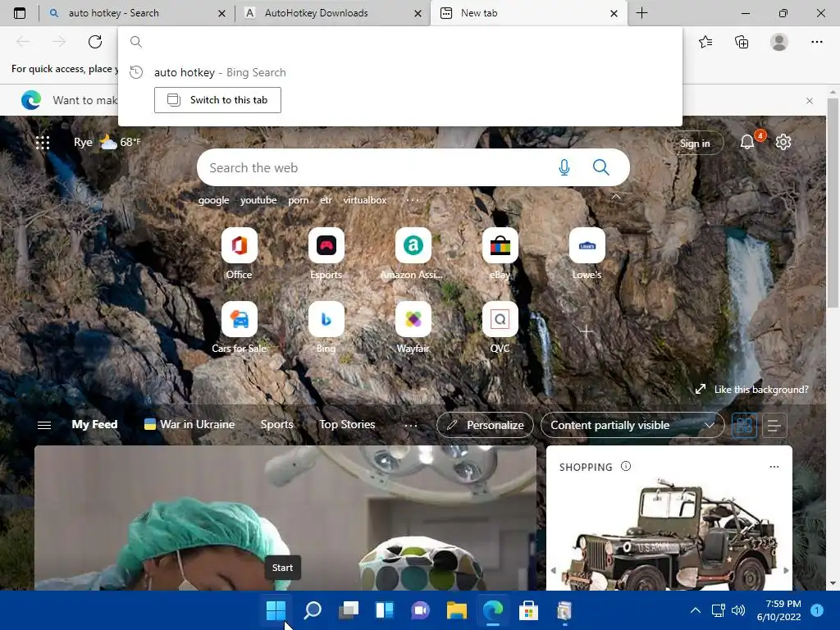This screenshot has width=840, height=630.
Task: Open the notifications bell icon
Action: (747, 142)
